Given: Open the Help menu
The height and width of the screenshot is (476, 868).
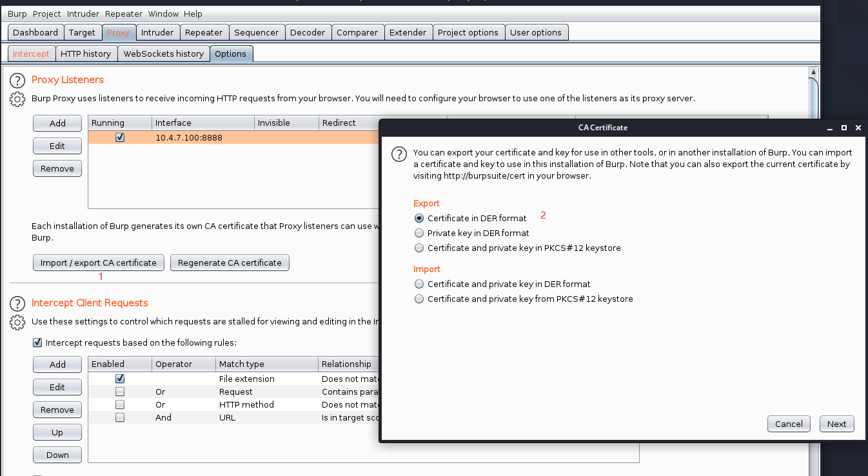Looking at the screenshot, I should click(193, 14).
